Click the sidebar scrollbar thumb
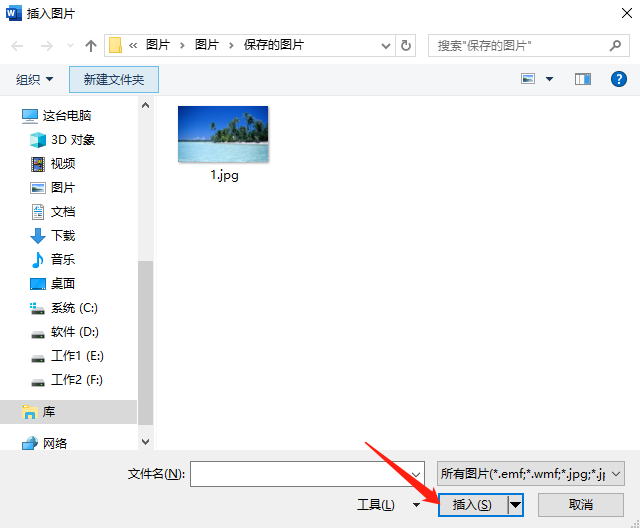 145,343
